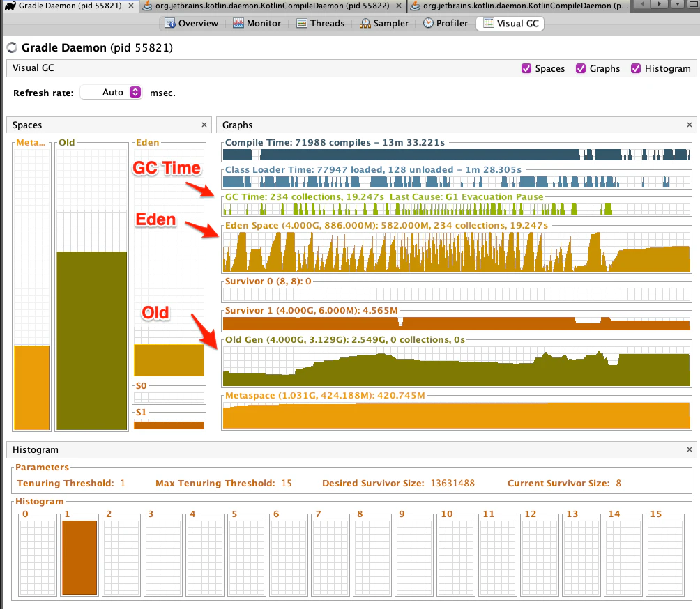Toggle the Graphs checkbox
Image resolution: width=700 pixels, height=609 pixels.
coord(581,68)
